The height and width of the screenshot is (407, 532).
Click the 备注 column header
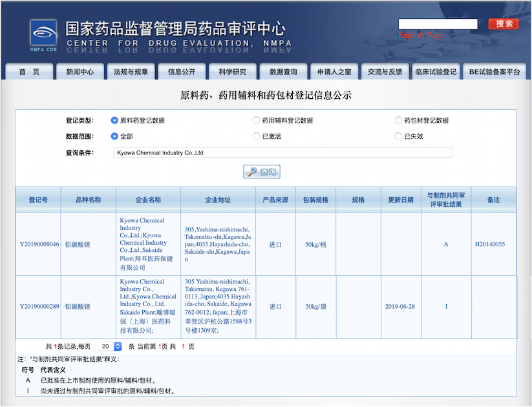point(494,200)
